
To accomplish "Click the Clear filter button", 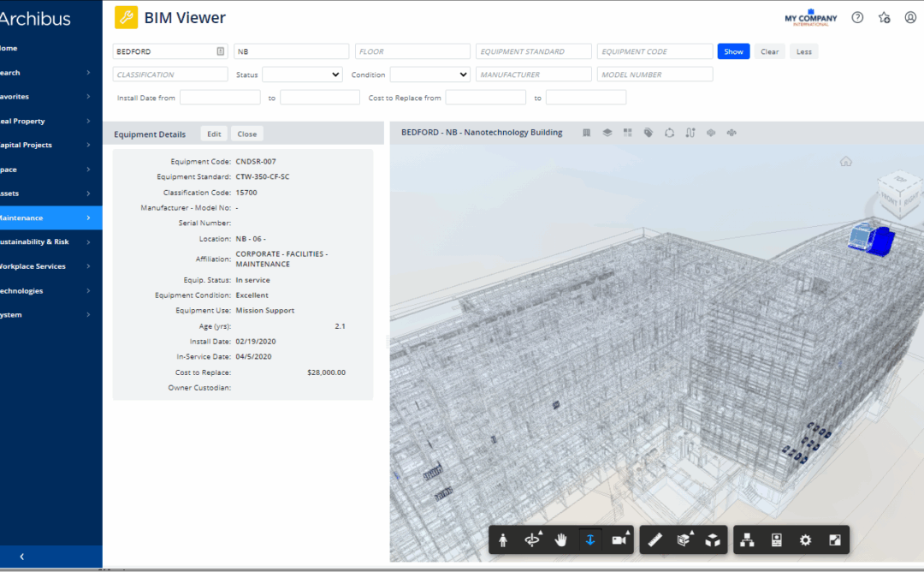I will (769, 51).
